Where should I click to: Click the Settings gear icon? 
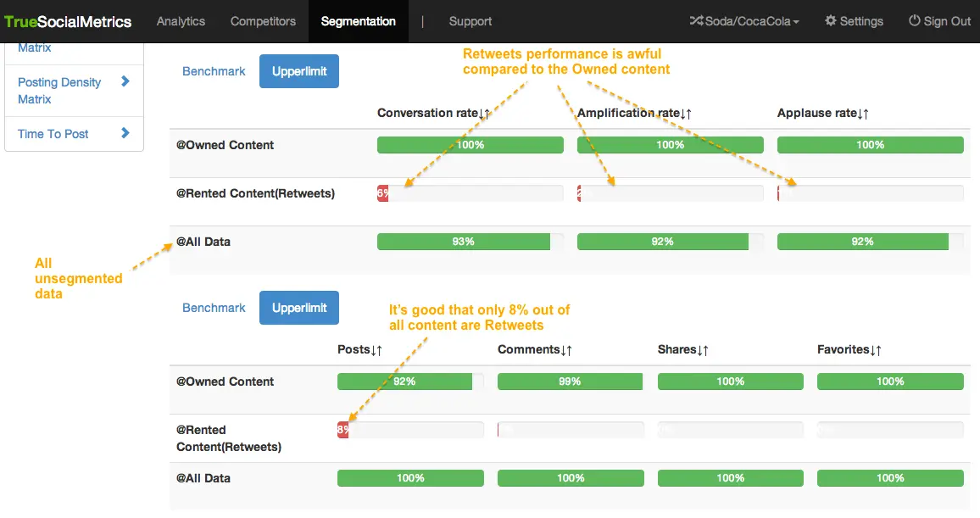[831, 21]
